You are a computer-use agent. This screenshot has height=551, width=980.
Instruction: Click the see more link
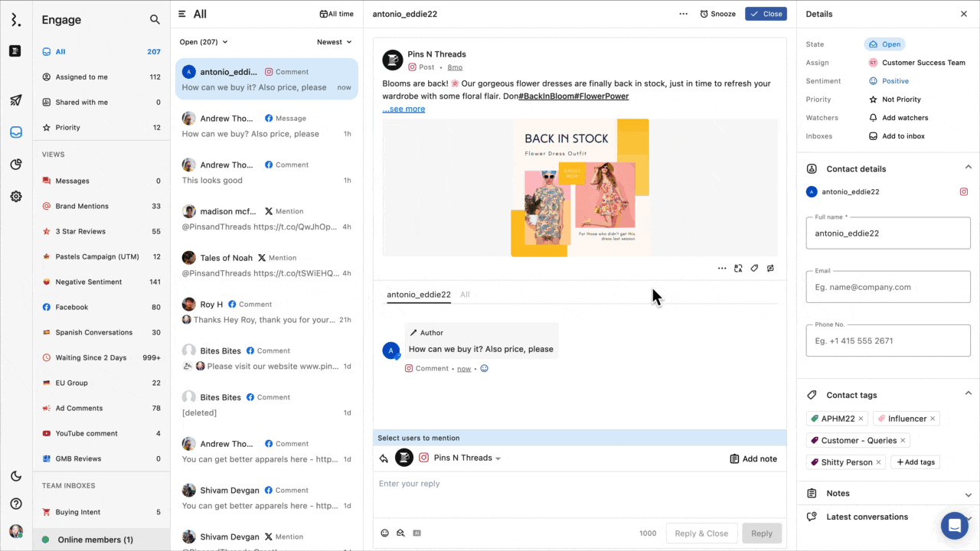pyautogui.click(x=404, y=109)
